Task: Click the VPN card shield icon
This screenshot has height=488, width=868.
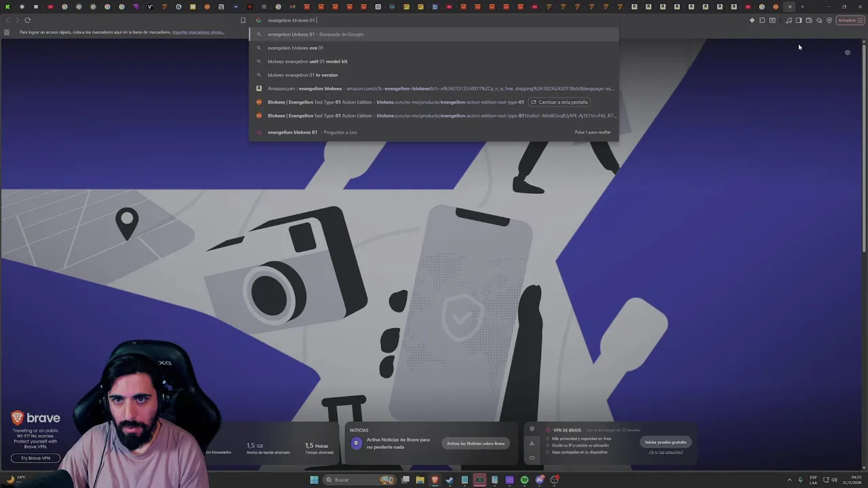Action: 532,429
